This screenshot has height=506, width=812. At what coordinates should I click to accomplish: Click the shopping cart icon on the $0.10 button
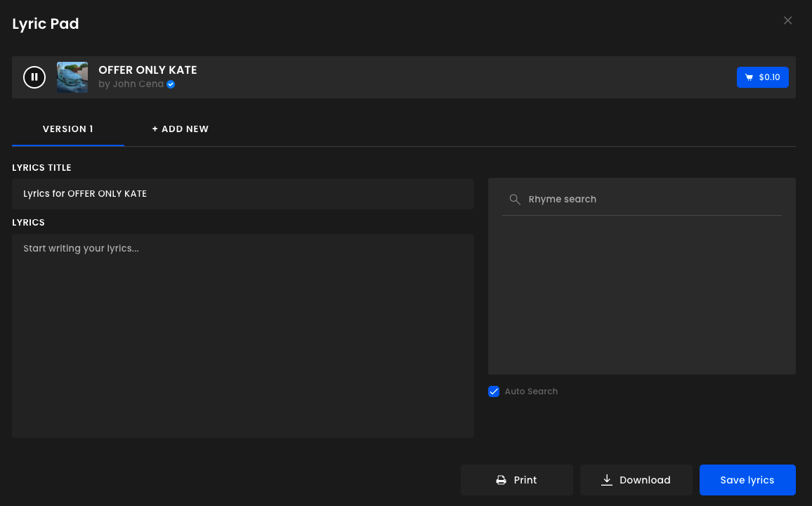[750, 77]
